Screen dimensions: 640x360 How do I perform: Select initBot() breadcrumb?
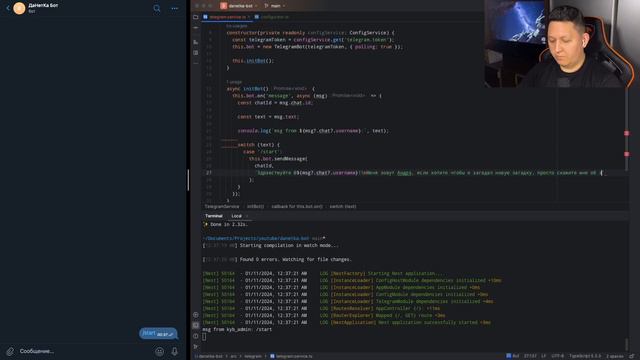[x=256, y=207]
